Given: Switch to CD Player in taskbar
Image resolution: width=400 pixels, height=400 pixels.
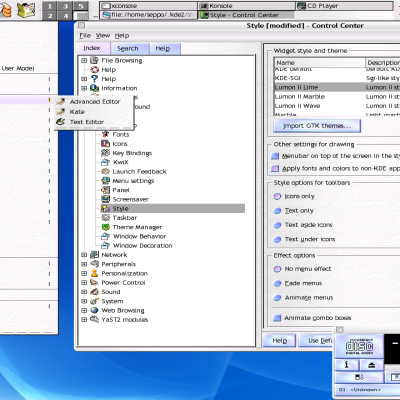Looking at the screenshot, I should coord(344,6).
